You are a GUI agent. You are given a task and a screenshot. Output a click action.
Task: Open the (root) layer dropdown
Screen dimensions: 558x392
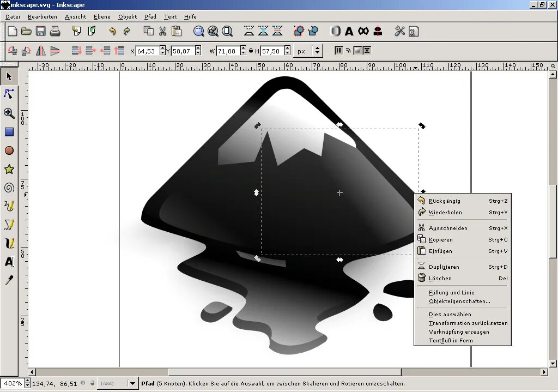tap(118, 383)
